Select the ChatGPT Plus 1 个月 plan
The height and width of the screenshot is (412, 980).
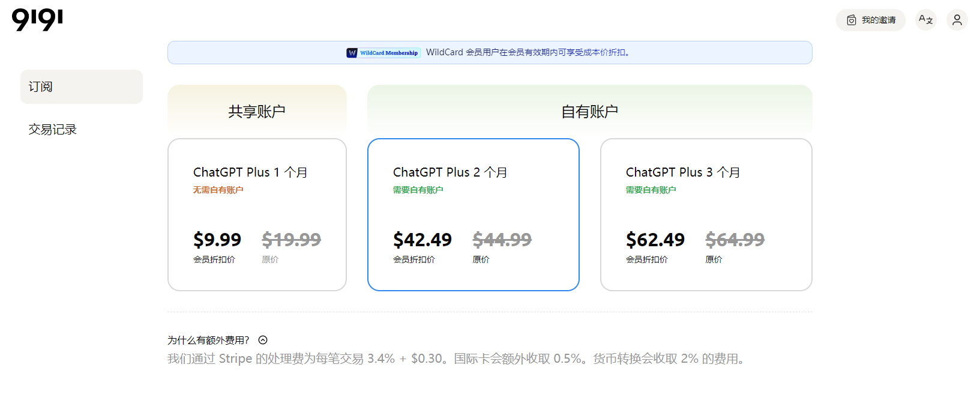(257, 214)
